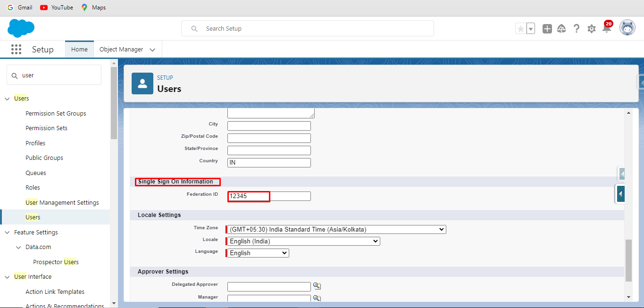Image resolution: width=644 pixels, height=308 pixels.
Task: Open the Setup gear icon
Action: pyautogui.click(x=591, y=28)
